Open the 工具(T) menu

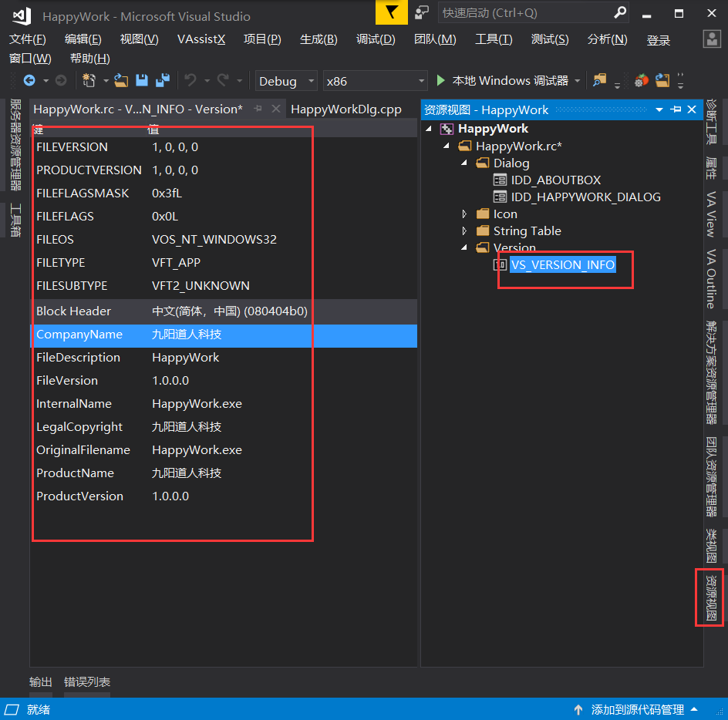click(x=494, y=39)
